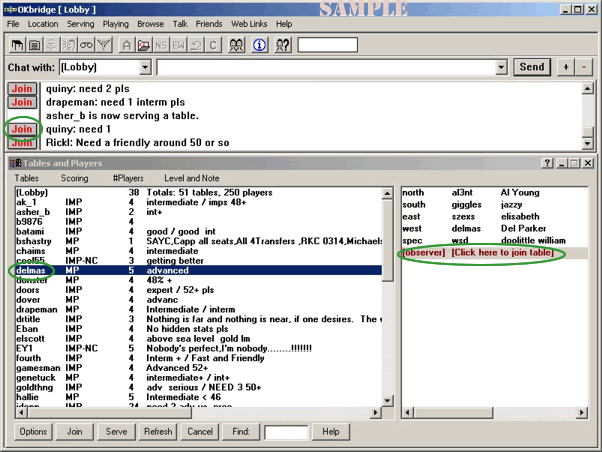Open the Playing menu
The width and height of the screenshot is (602, 452).
(x=116, y=24)
